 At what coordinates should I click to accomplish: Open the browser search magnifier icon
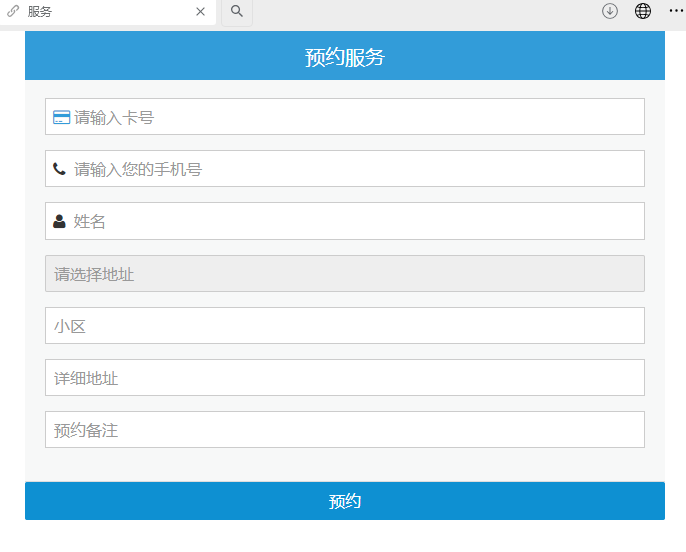click(x=237, y=12)
